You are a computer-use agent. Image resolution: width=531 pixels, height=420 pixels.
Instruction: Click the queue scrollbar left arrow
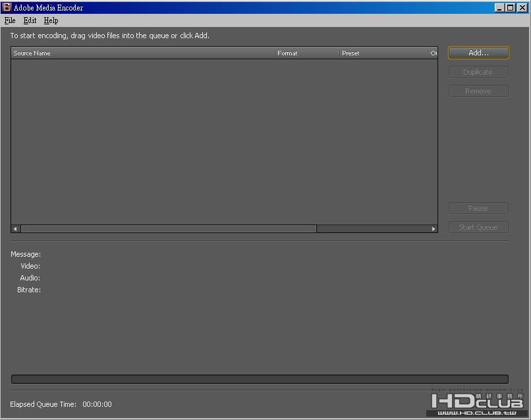point(15,229)
